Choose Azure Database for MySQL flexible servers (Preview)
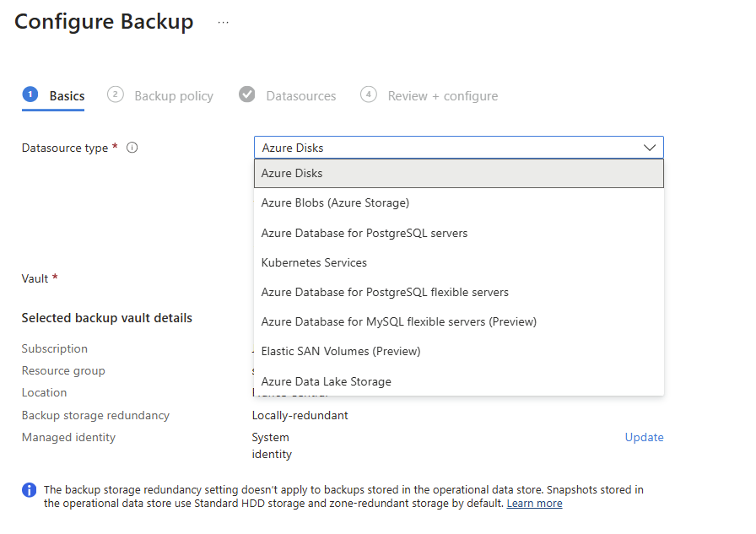Image resolution: width=756 pixels, height=534 pixels. 458,322
